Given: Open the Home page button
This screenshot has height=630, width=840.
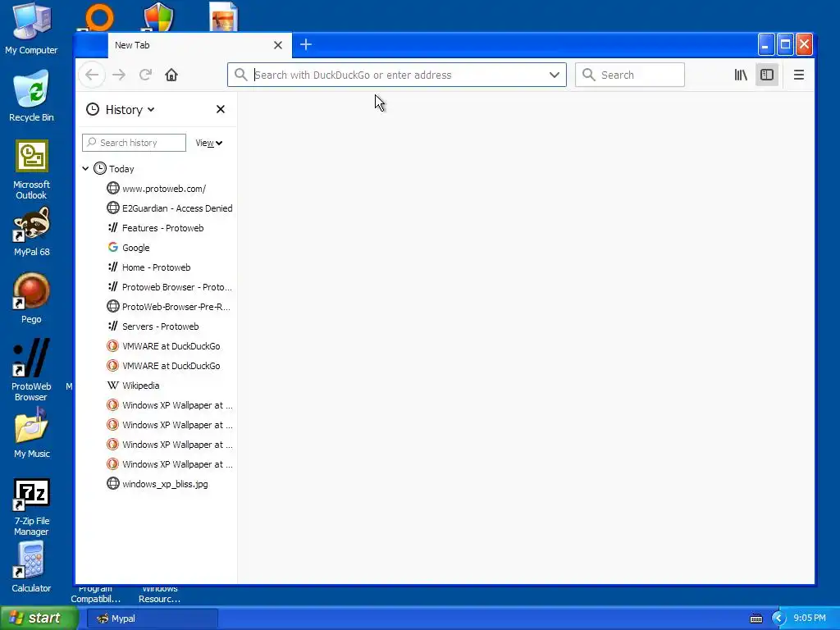Looking at the screenshot, I should pyautogui.click(x=171, y=75).
